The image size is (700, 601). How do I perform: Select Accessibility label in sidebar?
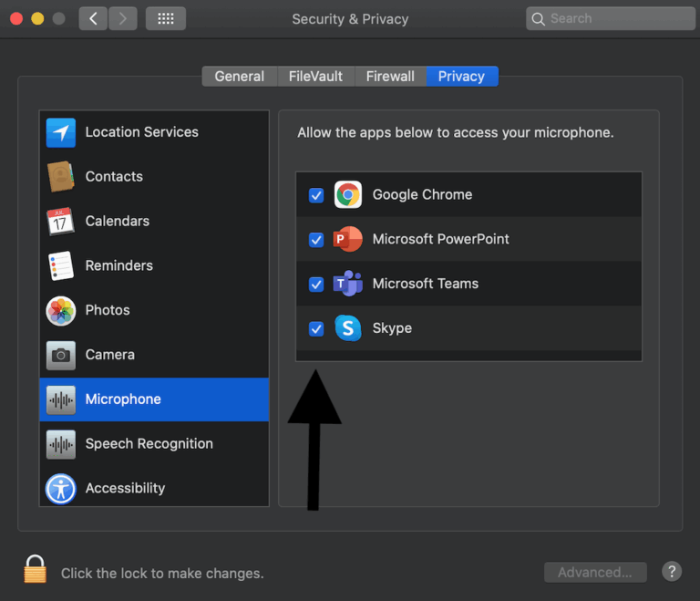click(125, 489)
